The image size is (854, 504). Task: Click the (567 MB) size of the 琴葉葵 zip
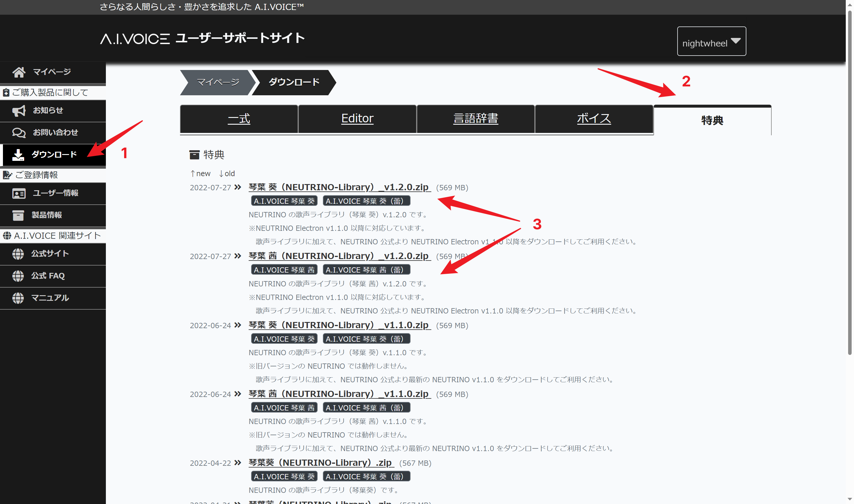pyautogui.click(x=415, y=463)
